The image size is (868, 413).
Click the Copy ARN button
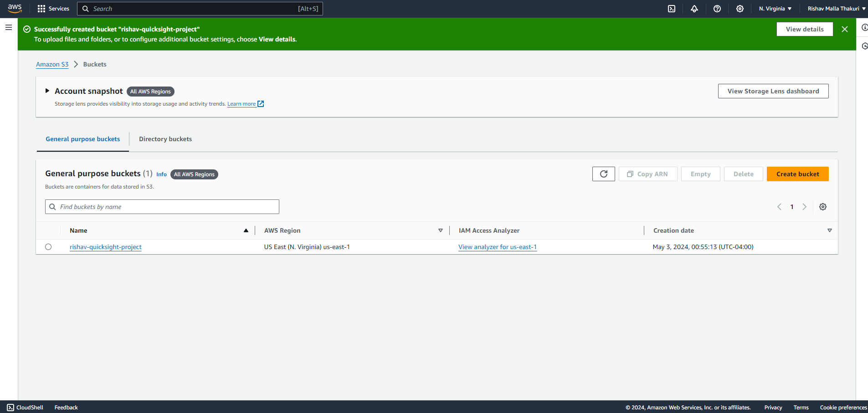648,174
